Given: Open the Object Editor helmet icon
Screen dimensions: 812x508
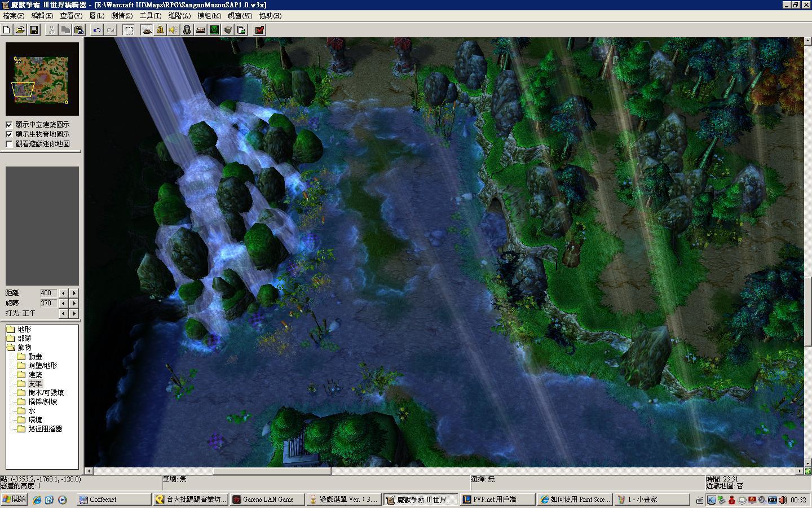Looking at the screenshot, I should point(187,30).
